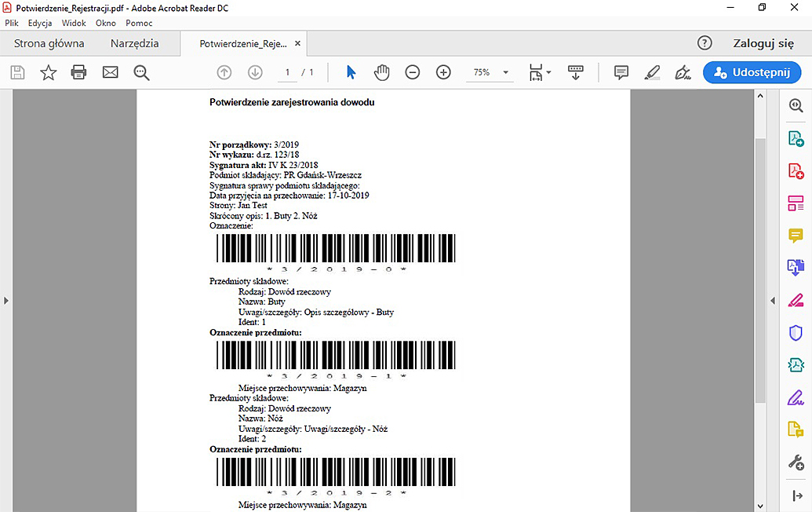Open Fill & Sign purple pen tool

tap(796, 398)
